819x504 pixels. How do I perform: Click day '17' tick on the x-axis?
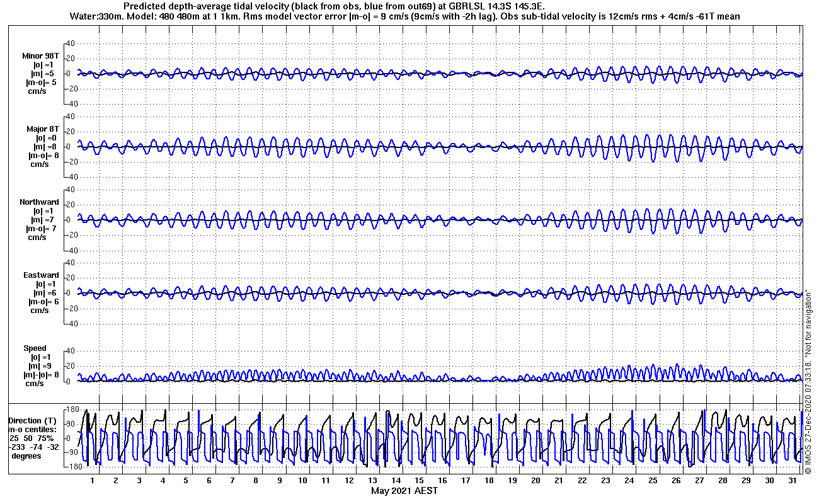coord(466,480)
